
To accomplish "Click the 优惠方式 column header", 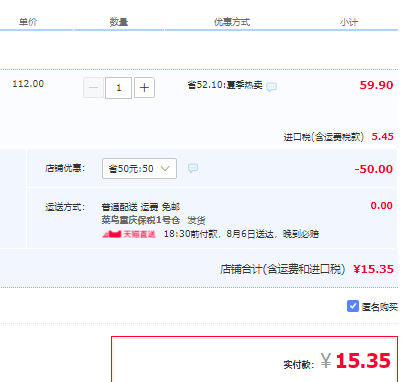I will point(232,22).
